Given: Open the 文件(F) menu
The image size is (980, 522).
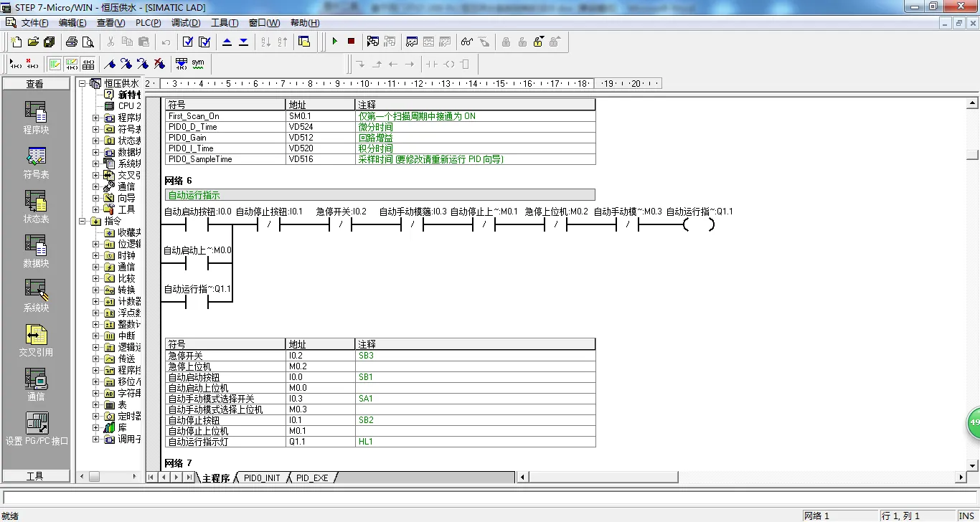Looking at the screenshot, I should click(x=35, y=23).
